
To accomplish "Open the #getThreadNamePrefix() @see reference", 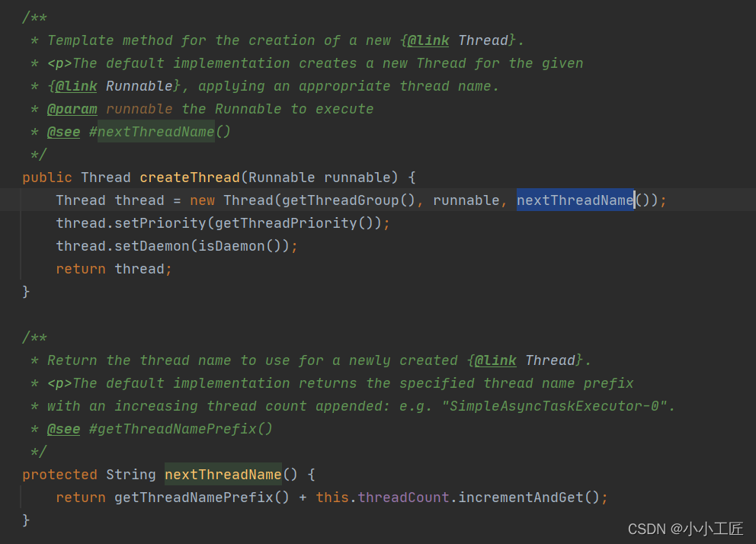I will (180, 429).
